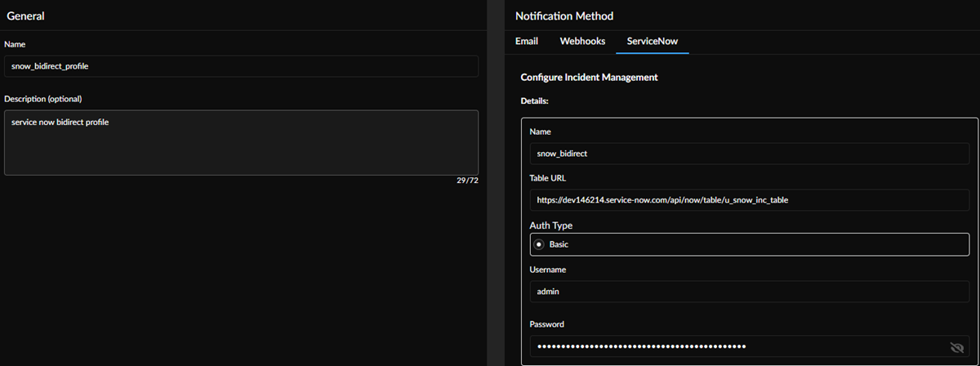The image size is (980, 366).
Task: Click the Table URL label
Action: [548, 178]
